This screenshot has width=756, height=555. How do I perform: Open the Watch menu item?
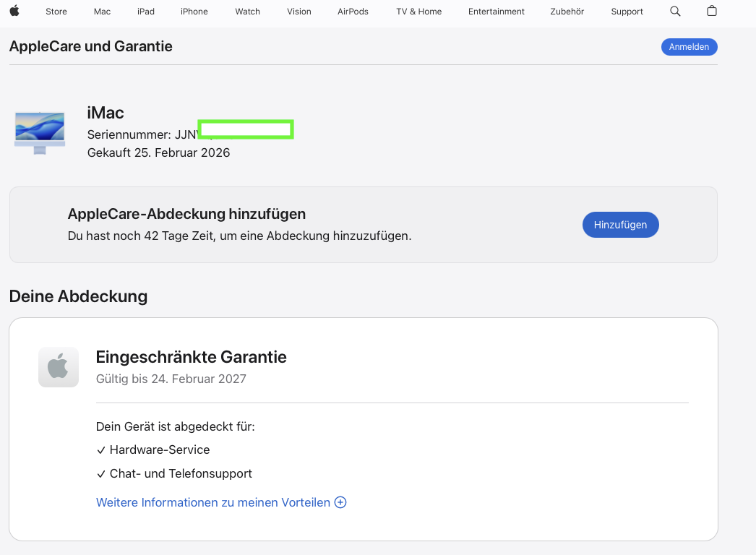click(247, 12)
